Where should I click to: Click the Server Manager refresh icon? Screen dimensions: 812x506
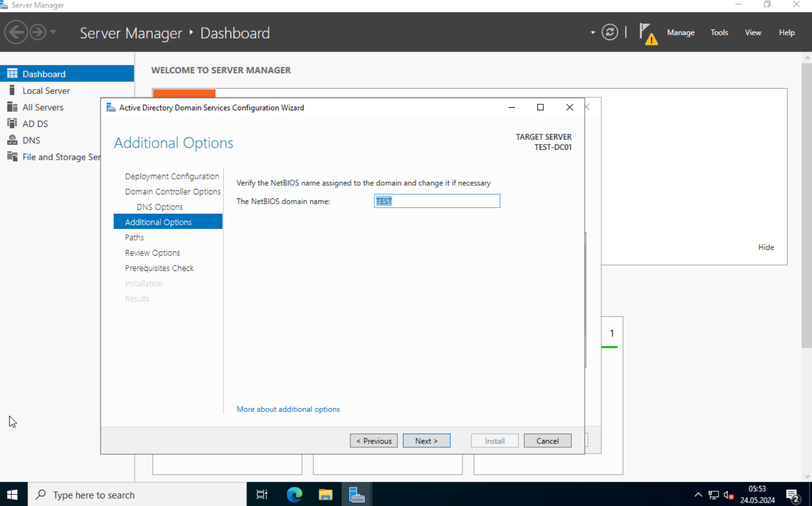[609, 32]
